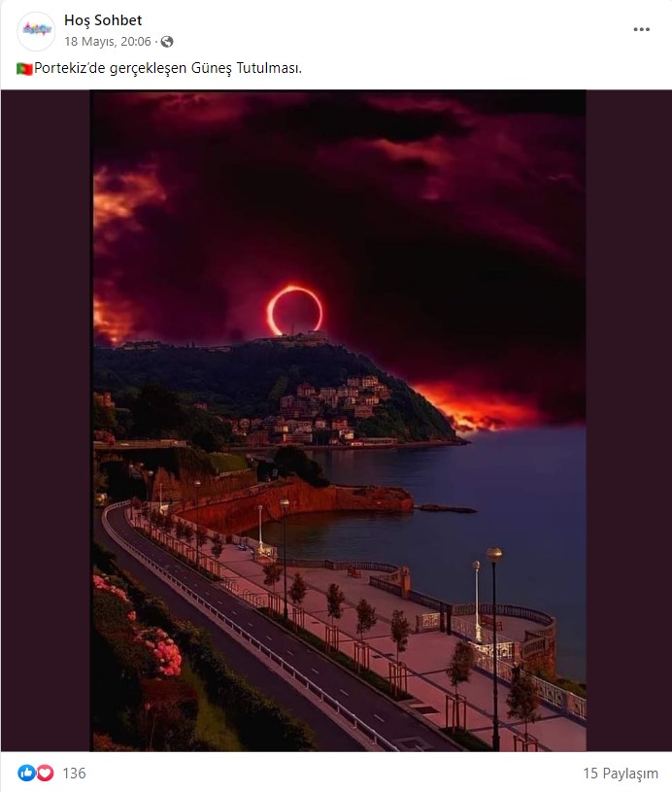Open the post timestamp 18 Mayıs, 20:06
The width and height of the screenshot is (672, 792).
(108, 42)
